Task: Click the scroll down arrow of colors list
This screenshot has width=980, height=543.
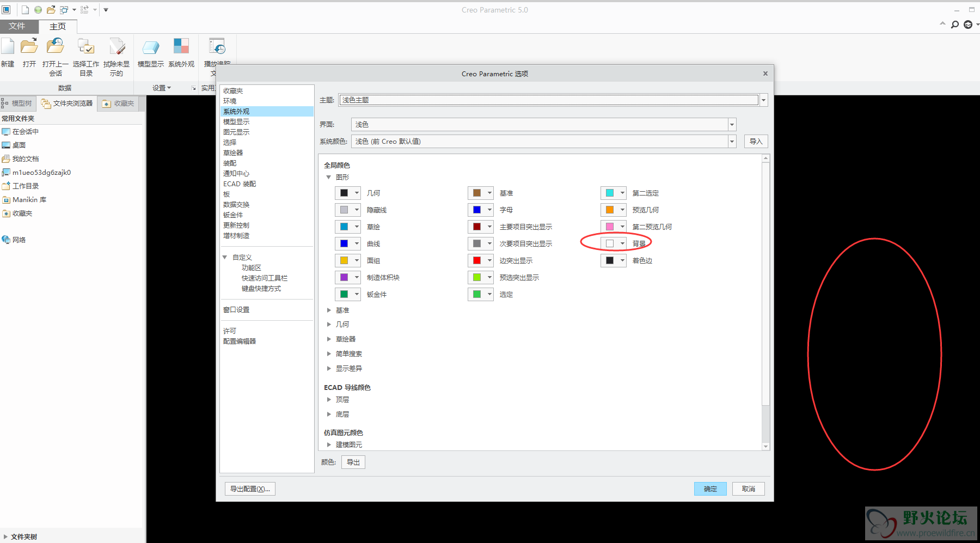Action: click(765, 447)
